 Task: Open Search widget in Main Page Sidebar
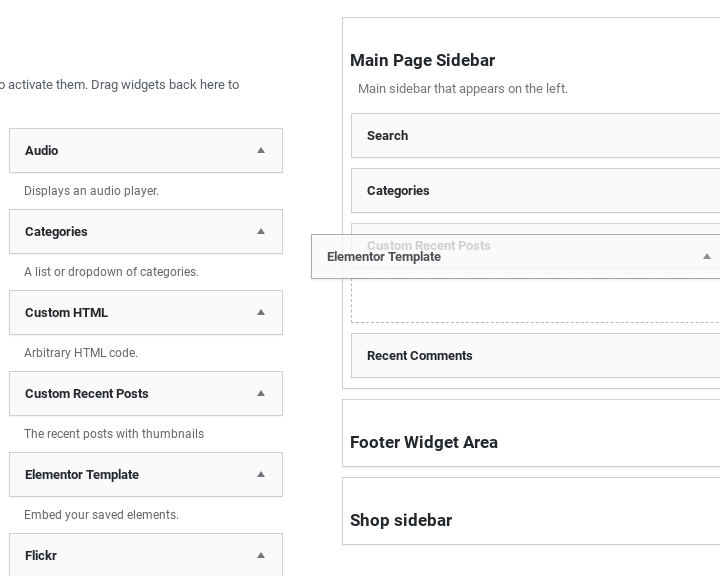coord(387,136)
